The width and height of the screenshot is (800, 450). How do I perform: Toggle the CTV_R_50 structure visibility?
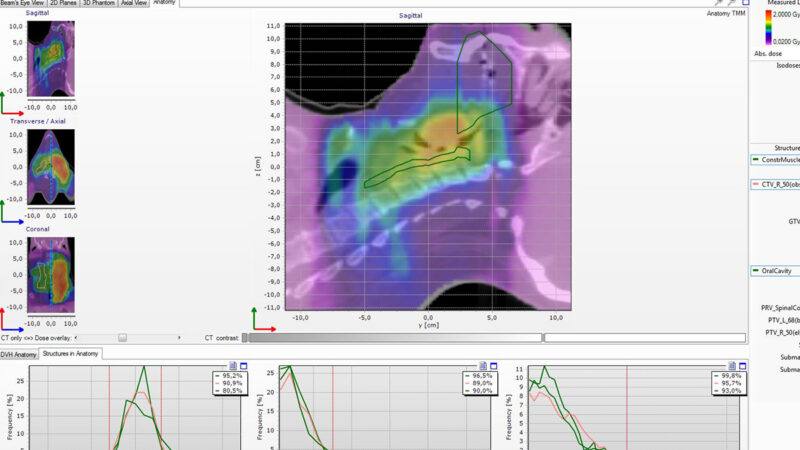755,184
